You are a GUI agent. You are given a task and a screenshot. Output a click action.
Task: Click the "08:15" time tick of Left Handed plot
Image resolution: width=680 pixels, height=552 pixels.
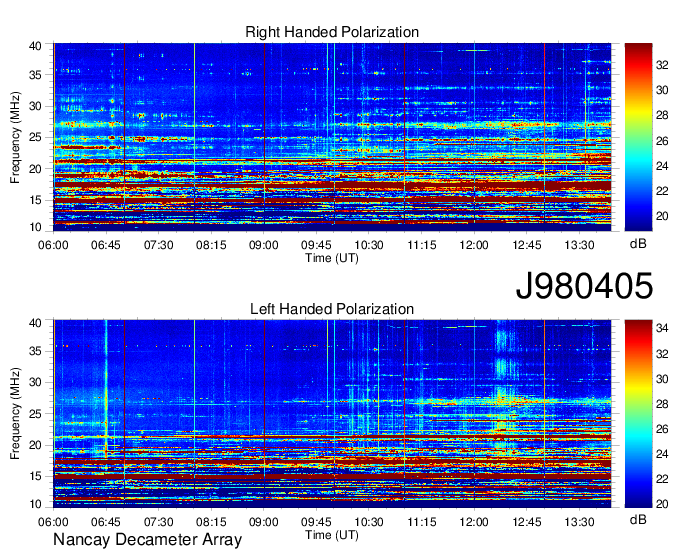tap(211, 521)
